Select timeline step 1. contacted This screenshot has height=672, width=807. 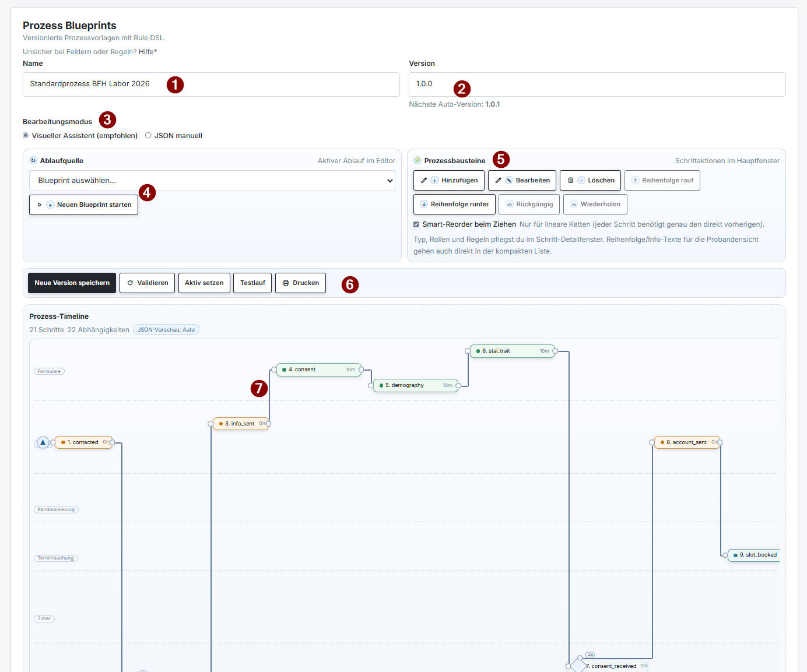[x=83, y=442]
